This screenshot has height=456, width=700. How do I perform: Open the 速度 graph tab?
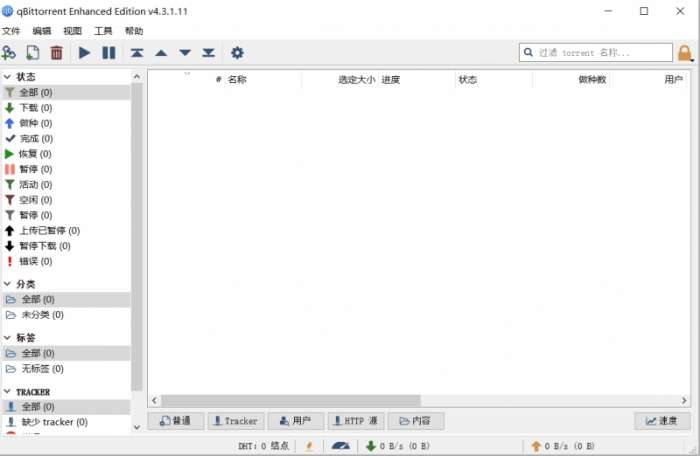[662, 421]
